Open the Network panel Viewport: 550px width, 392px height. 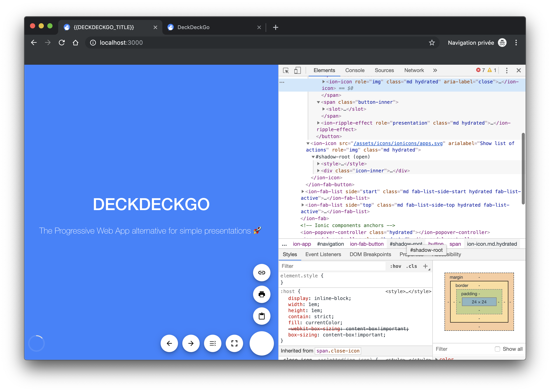click(x=414, y=70)
